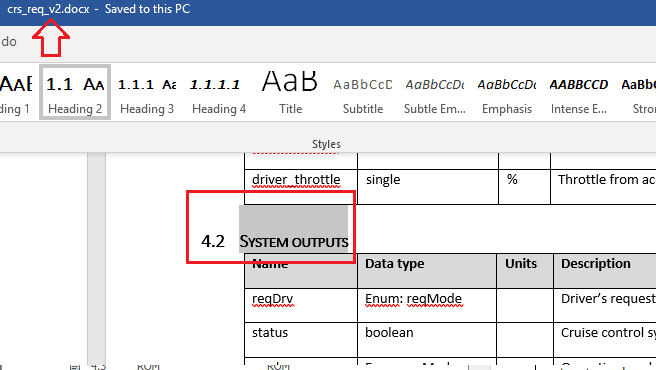
Task: Click the 'single' data type cell
Action: [428, 187]
